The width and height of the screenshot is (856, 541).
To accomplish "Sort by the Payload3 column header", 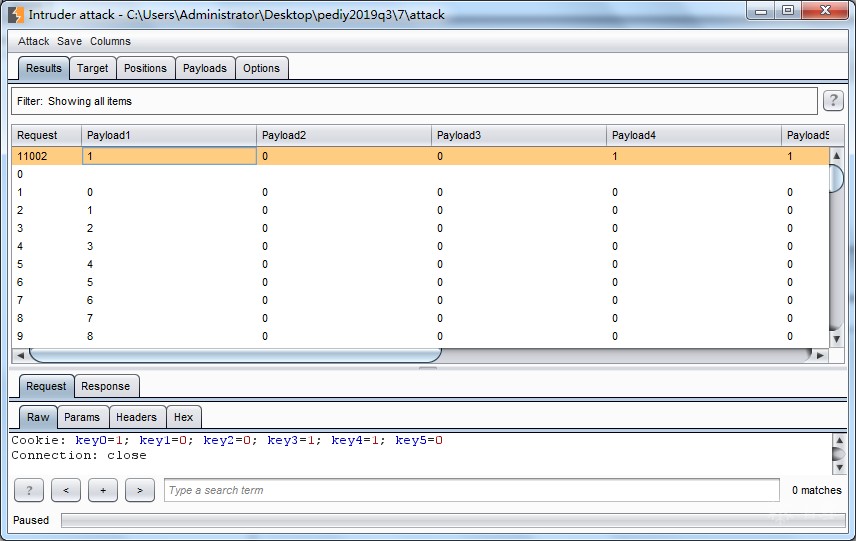I will pyautogui.click(x=519, y=135).
